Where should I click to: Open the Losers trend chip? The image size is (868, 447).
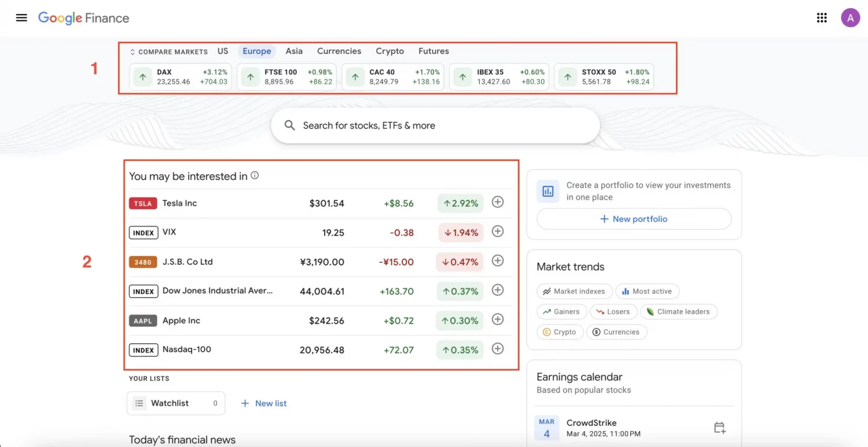(x=615, y=312)
